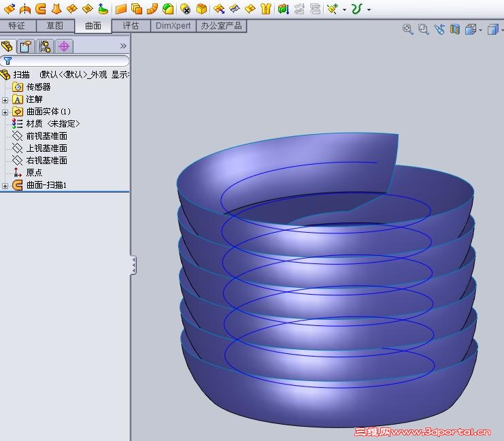
Task: Expand the 注解 annotations node
Action: pyautogui.click(x=5, y=100)
